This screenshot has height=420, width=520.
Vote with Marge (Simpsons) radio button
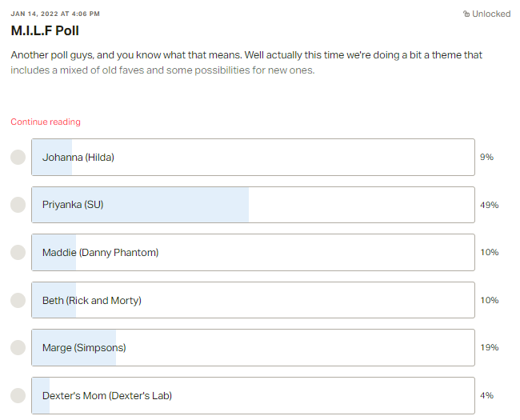(x=18, y=348)
